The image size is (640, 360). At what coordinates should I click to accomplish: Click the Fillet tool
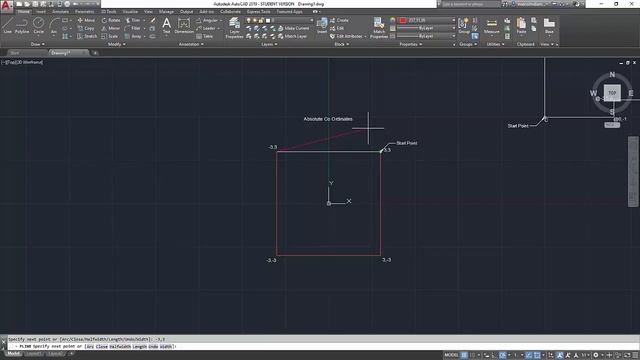coord(133,28)
